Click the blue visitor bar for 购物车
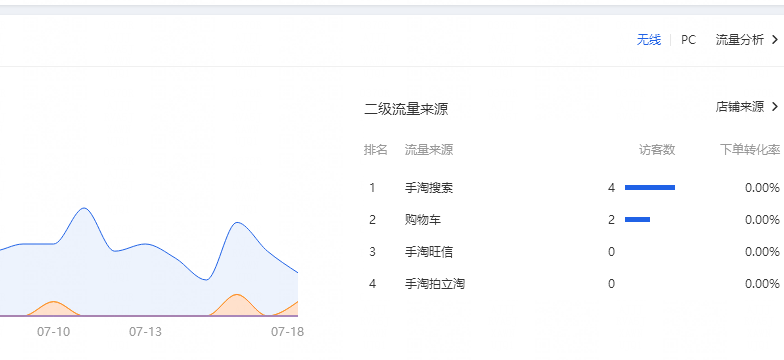The height and width of the screenshot is (360, 784). (638, 220)
